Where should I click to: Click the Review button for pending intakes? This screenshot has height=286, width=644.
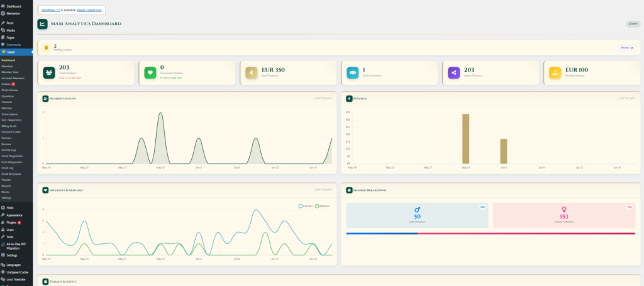(626, 48)
